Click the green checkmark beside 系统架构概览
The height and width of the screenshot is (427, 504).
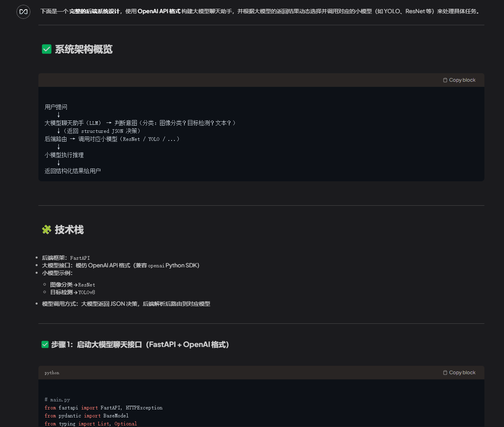tap(46, 49)
